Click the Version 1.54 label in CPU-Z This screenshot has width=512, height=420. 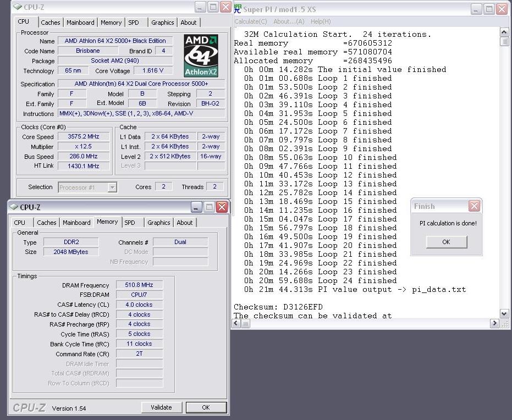pos(69,408)
